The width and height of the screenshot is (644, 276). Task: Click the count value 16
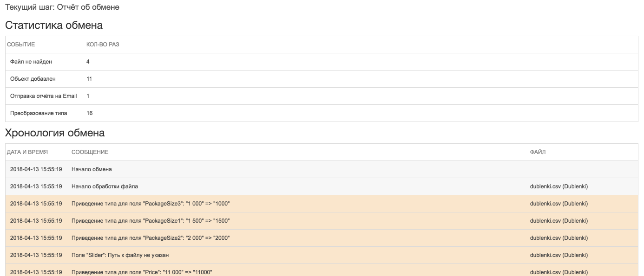point(89,113)
